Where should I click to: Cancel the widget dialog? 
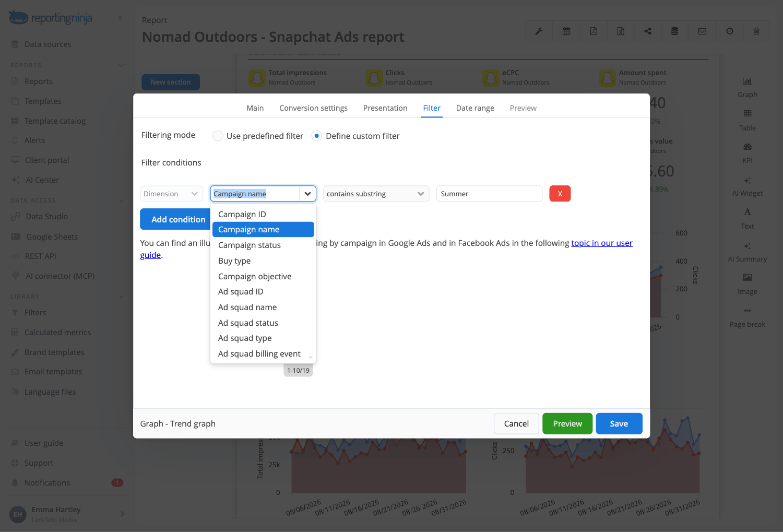(x=516, y=424)
